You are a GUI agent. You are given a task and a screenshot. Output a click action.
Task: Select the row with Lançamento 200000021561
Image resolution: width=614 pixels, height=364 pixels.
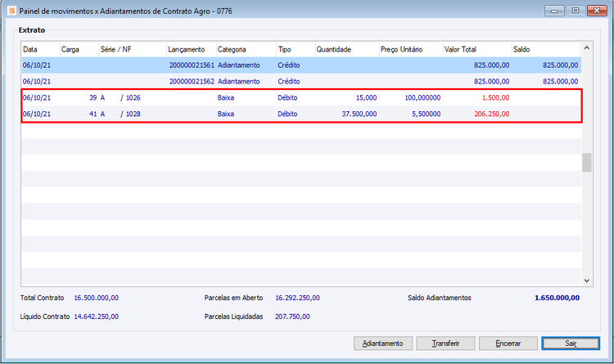tap(301, 65)
